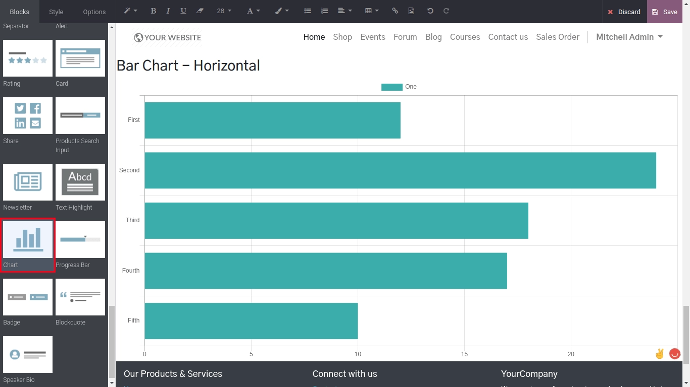Viewport: 690px width, 387px height.
Task: Undo the last edit
Action: [430, 11]
